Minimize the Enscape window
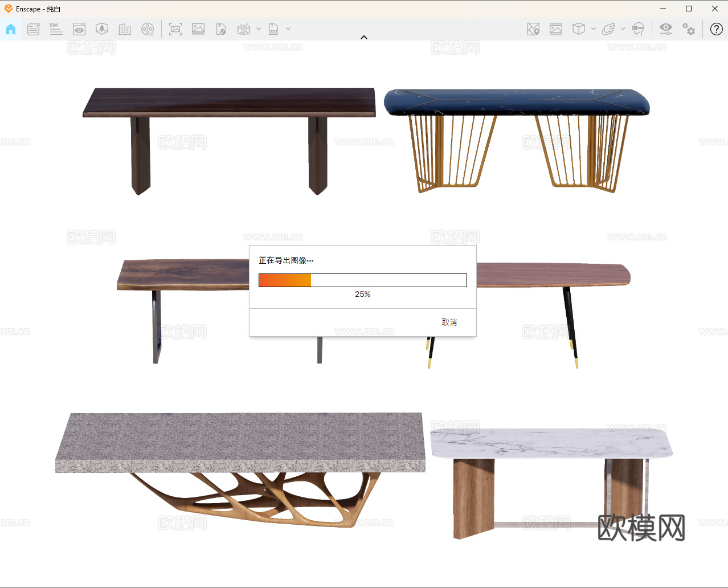The height and width of the screenshot is (588, 728). [663, 9]
